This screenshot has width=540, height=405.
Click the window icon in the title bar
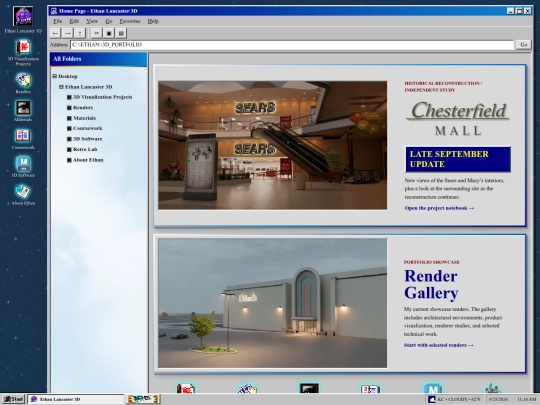[54, 11]
